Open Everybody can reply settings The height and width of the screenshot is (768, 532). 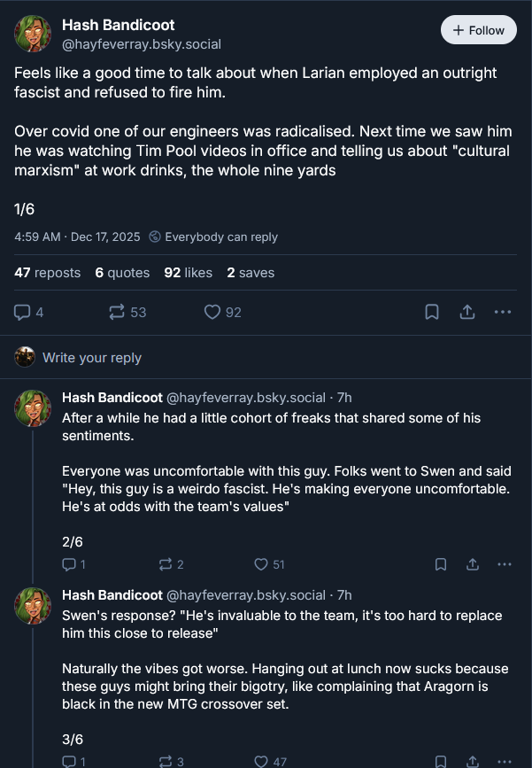coord(213,237)
